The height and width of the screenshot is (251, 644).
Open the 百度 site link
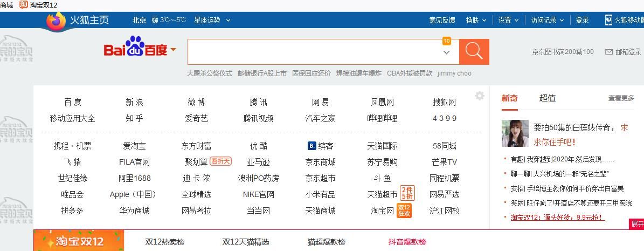click(x=73, y=102)
